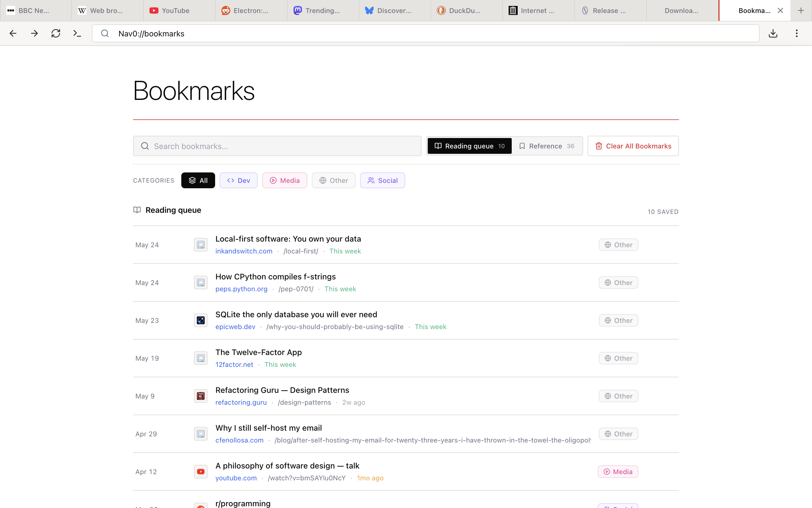Click the youtube.com domain link

point(236,478)
